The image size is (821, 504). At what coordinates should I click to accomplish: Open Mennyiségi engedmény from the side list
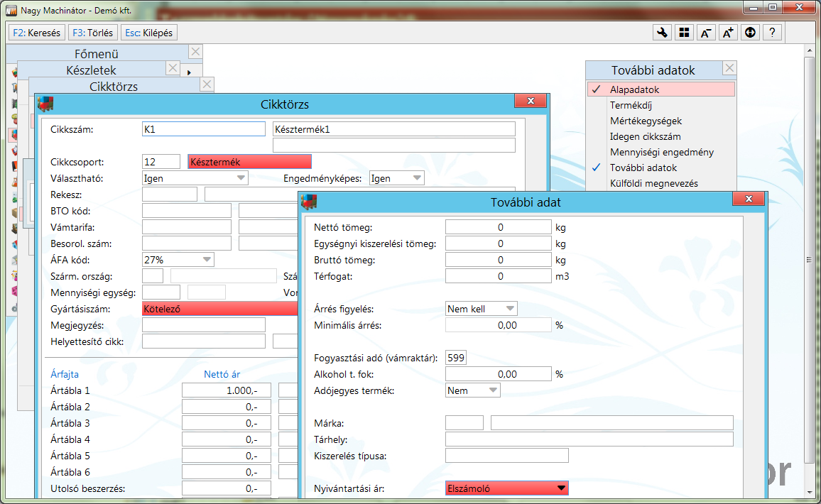tap(661, 152)
